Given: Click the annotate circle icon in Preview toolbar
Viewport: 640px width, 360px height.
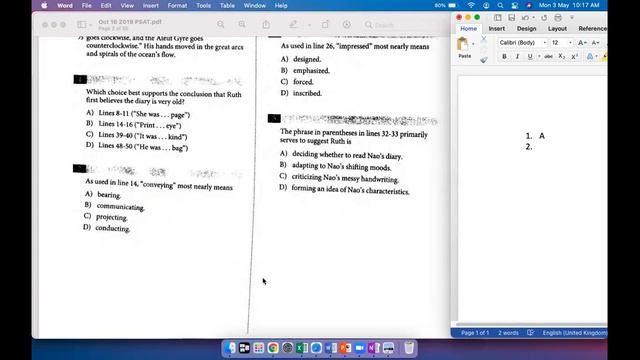Looking at the screenshot, I should point(347,24).
